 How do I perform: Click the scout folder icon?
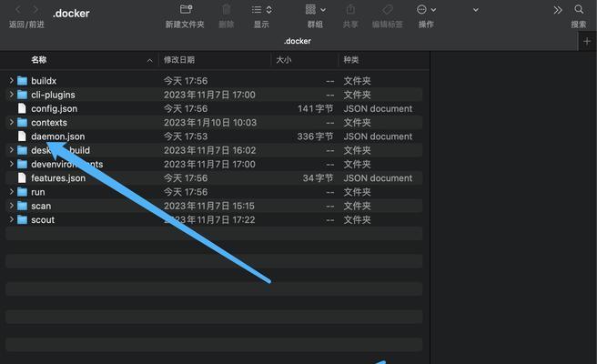click(22, 219)
